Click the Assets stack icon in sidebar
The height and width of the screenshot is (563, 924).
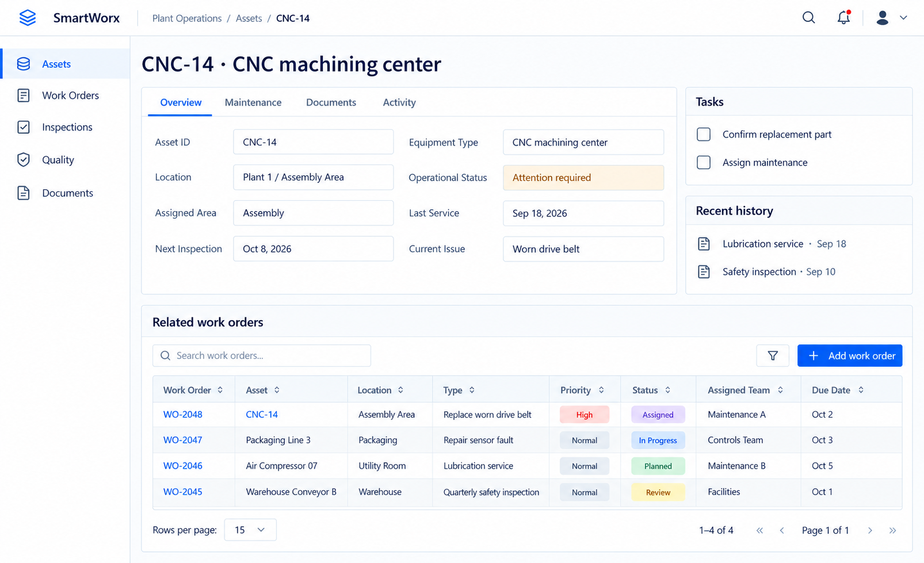coord(24,64)
